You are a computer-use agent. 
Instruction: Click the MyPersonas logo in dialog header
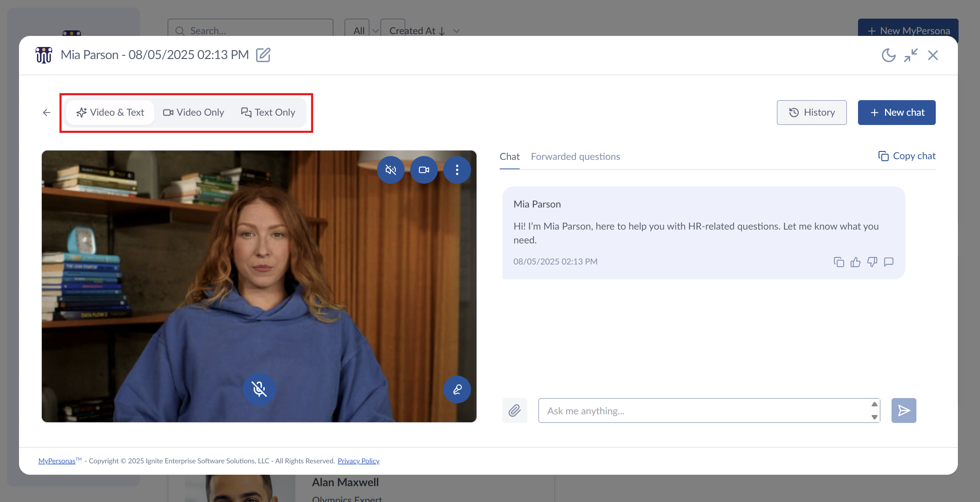[44, 55]
